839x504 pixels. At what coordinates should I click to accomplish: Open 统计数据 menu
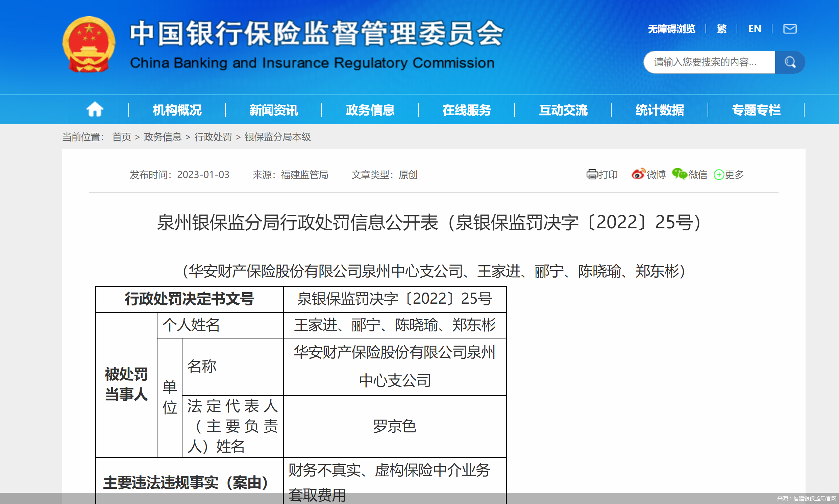[659, 110]
